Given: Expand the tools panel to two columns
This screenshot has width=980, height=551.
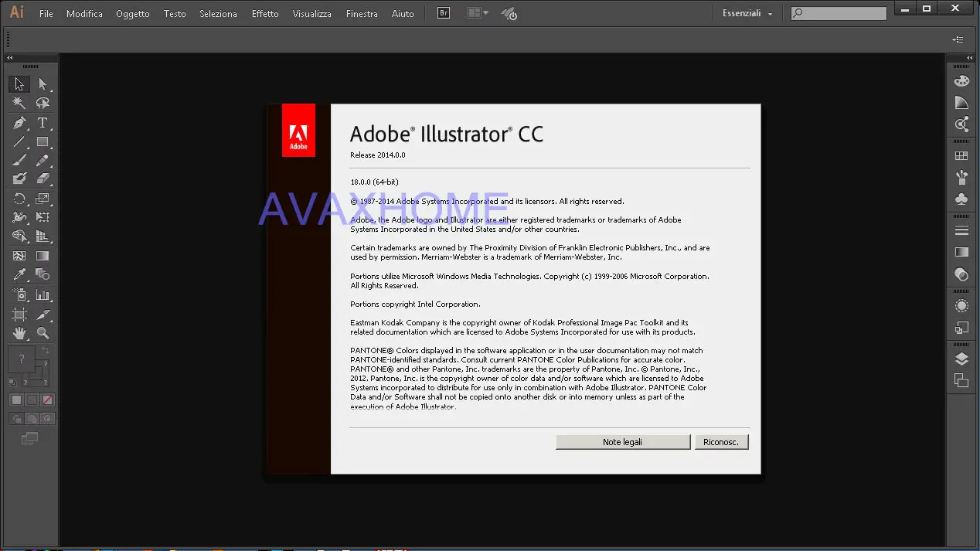Looking at the screenshot, I should click(x=10, y=58).
